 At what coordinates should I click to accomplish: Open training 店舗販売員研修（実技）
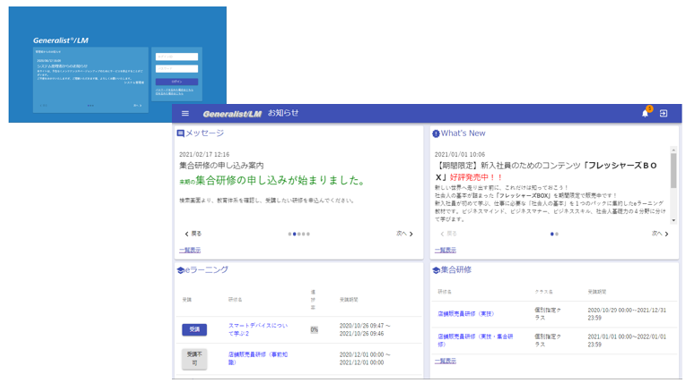[x=466, y=313]
